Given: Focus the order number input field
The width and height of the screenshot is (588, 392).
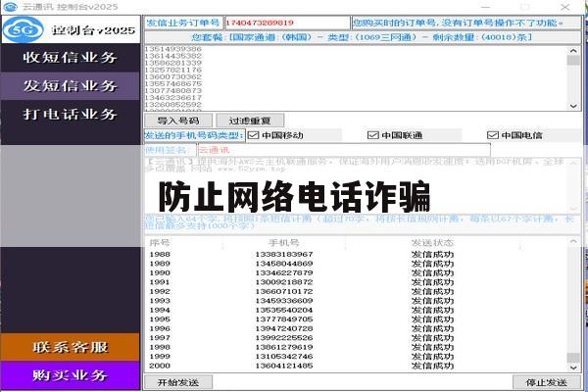Looking at the screenshot, I should (x=287, y=23).
